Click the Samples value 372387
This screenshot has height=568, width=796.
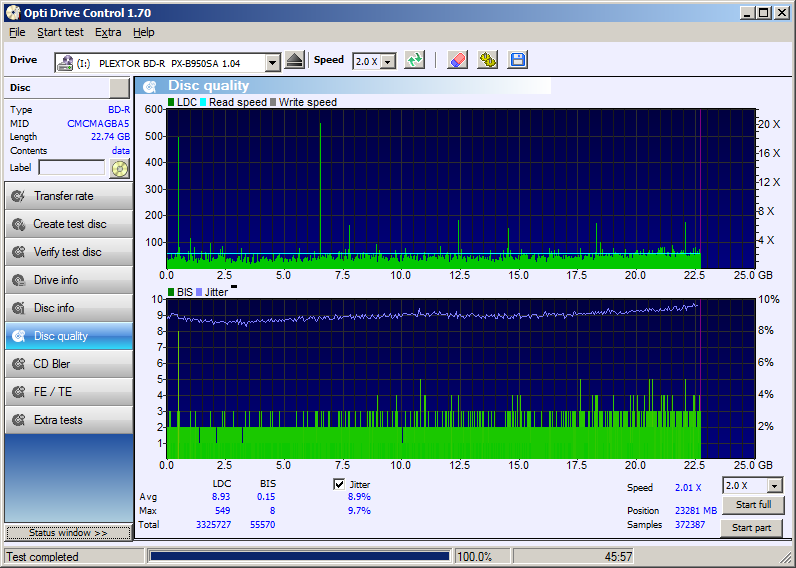[690, 524]
